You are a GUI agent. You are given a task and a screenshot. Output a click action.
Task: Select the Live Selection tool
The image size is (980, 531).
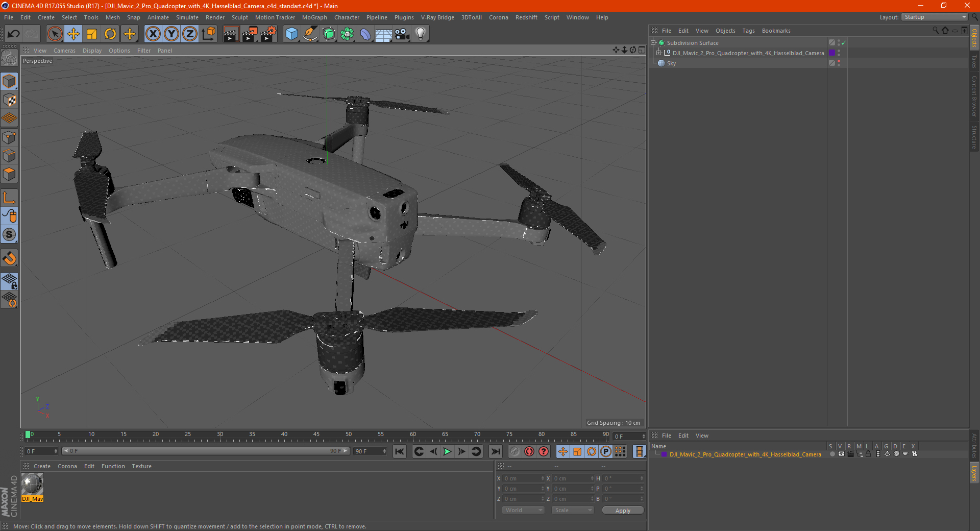click(55, 34)
